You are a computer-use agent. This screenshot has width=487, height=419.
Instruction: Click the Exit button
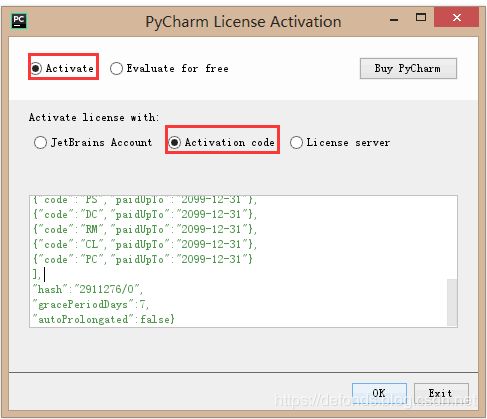coord(441,393)
